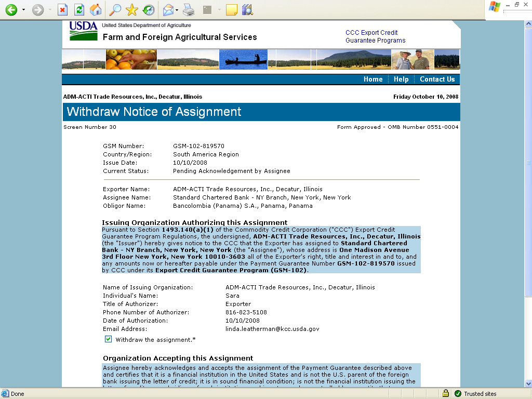The image size is (532, 399).
Task: Click the padlock security icon in status bar
Action: (x=445, y=393)
